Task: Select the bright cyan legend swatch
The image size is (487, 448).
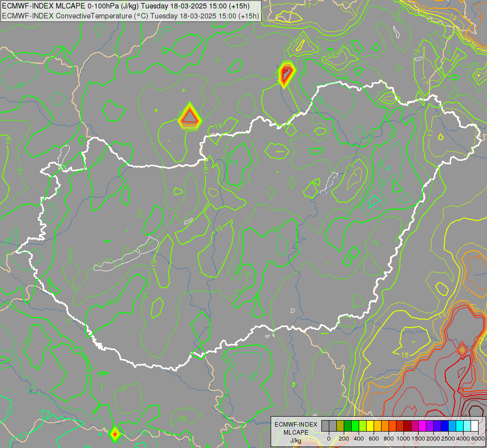Action: [x=460, y=426]
